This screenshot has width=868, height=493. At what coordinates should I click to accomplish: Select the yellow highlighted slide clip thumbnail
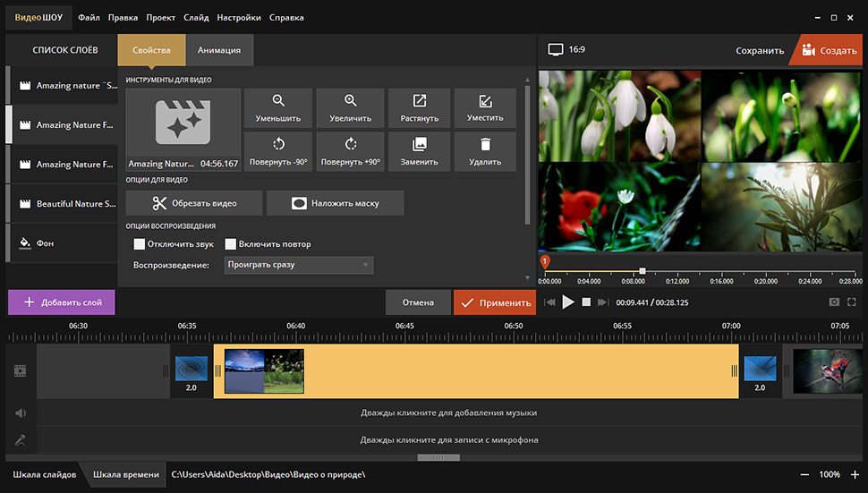click(x=264, y=371)
